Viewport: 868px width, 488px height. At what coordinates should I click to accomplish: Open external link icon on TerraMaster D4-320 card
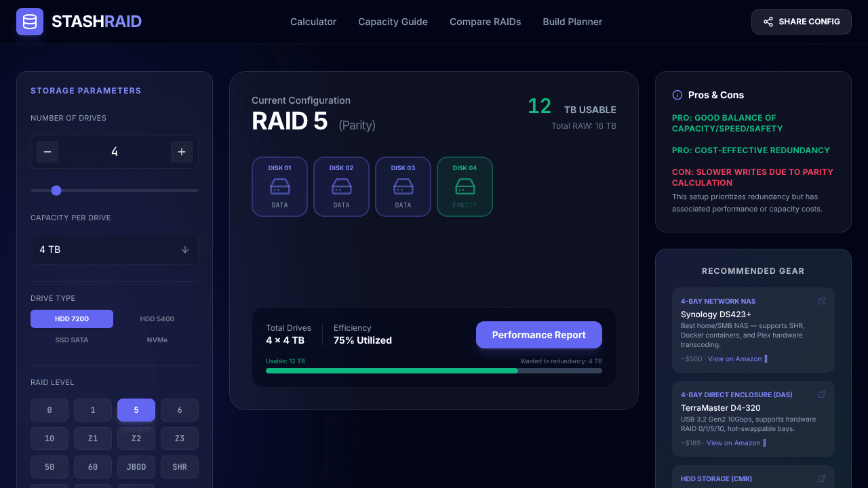click(822, 394)
